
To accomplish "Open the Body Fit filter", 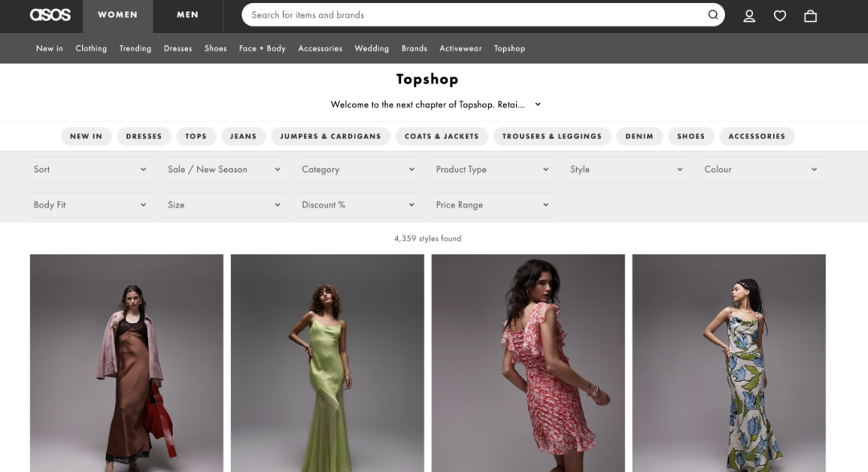I will [x=89, y=205].
